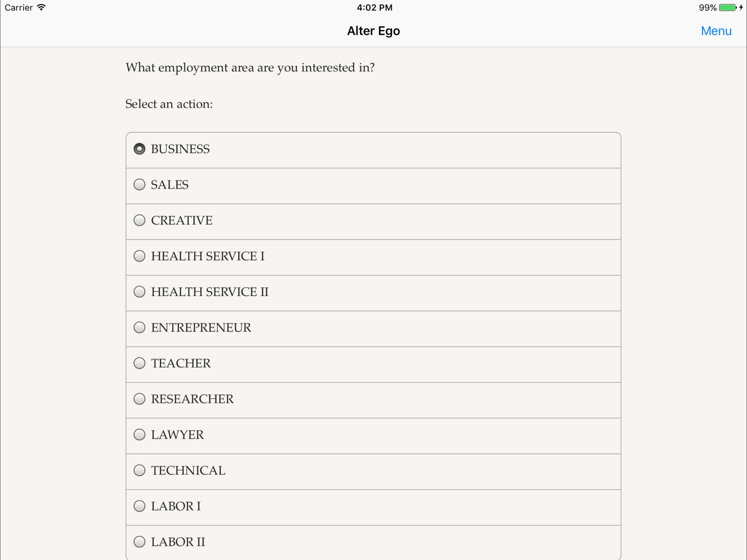Tap the charging bolt icon
Image resolution: width=747 pixels, height=560 pixels.
(741, 8)
